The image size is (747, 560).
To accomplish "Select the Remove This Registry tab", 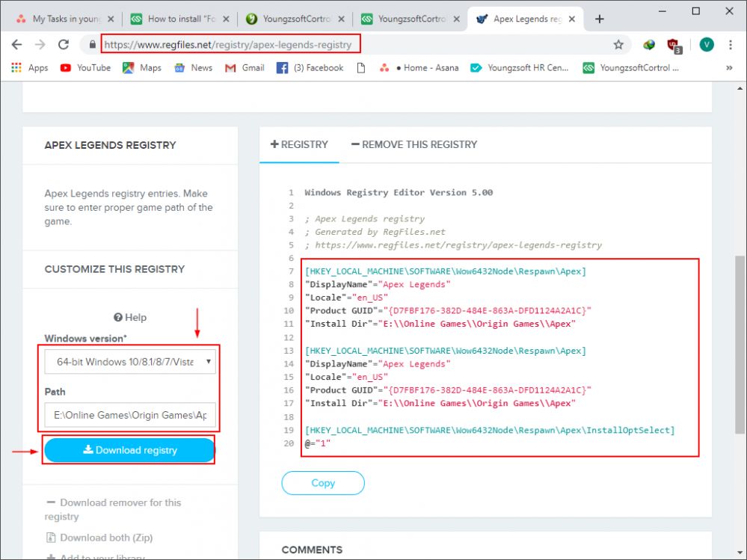I will coord(414,145).
